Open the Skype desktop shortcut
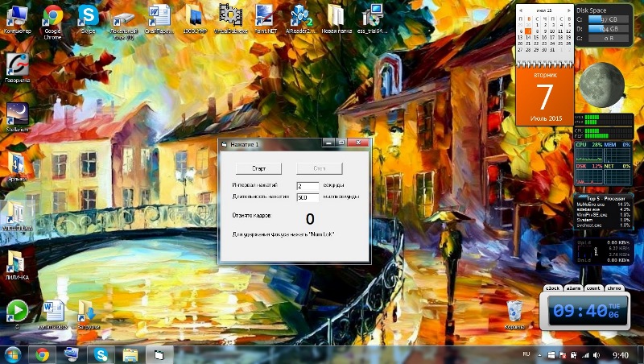Image resolution: width=644 pixels, height=364 pixels. pyautogui.click(x=89, y=16)
